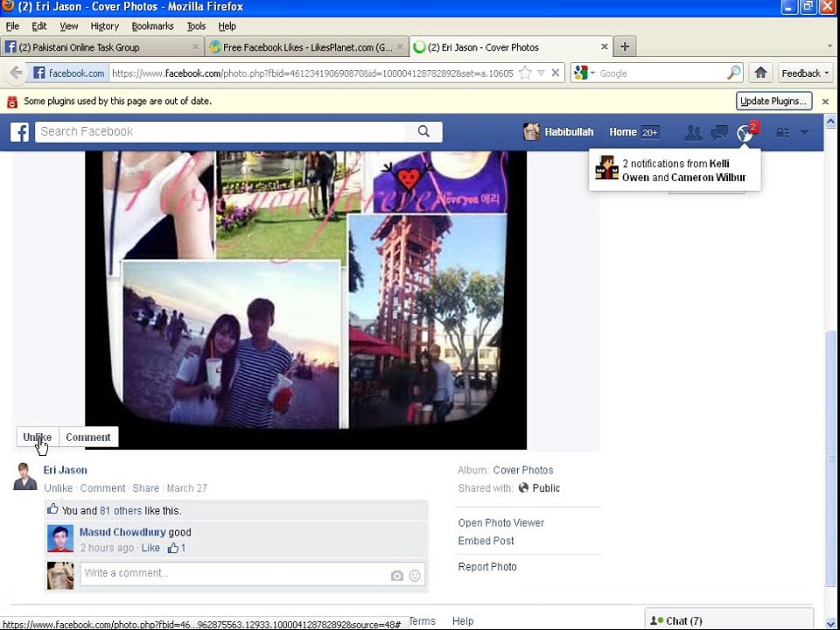
Task: Open the Help menu in Firefox menu bar
Action: [x=227, y=26]
